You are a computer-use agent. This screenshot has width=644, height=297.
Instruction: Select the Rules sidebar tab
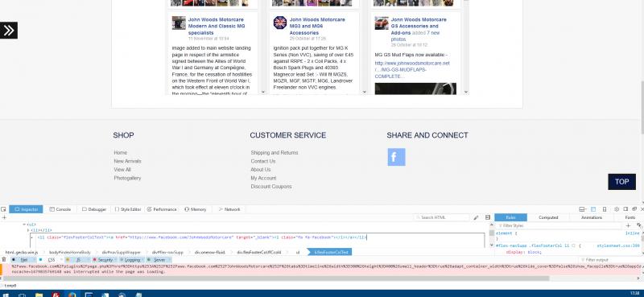point(510,217)
